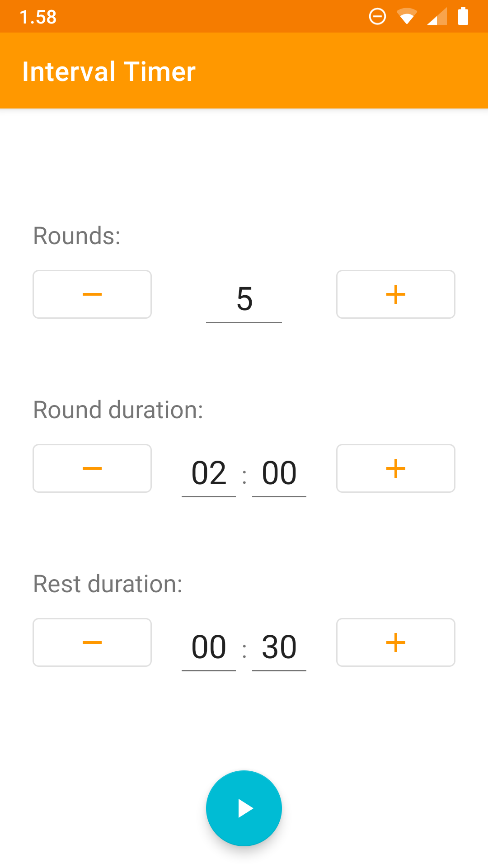Tap the Rounds label

[x=76, y=235]
